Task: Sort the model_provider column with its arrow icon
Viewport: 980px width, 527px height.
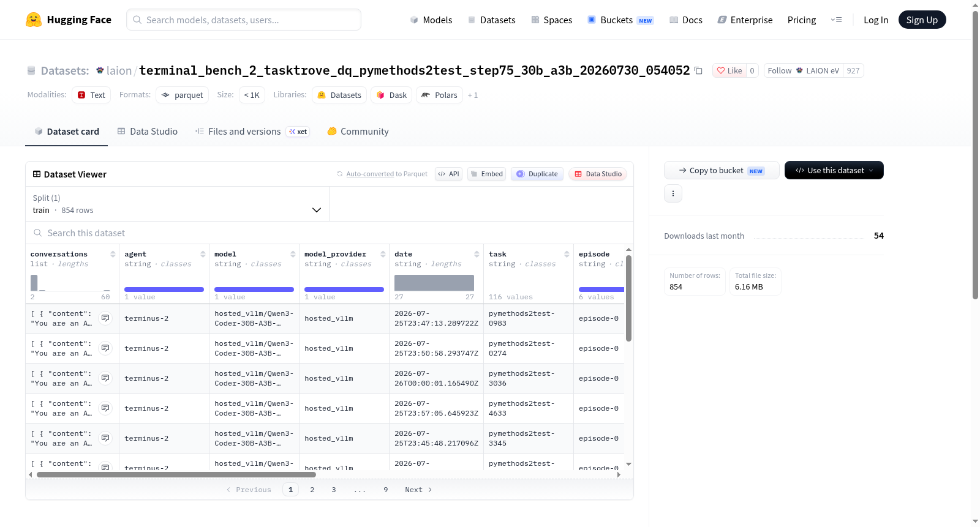Action: pos(383,254)
